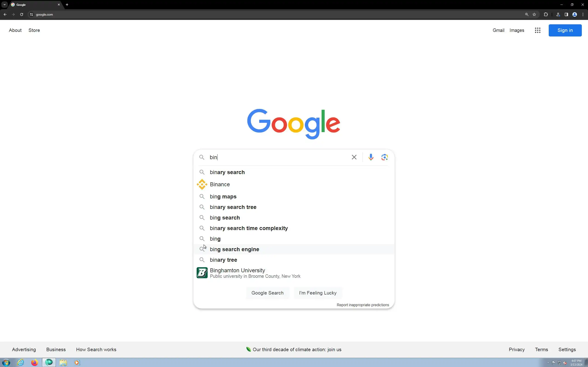Screen dimensions: 588x367
Task: Launch Firefox from the taskbar
Action: (x=34, y=363)
